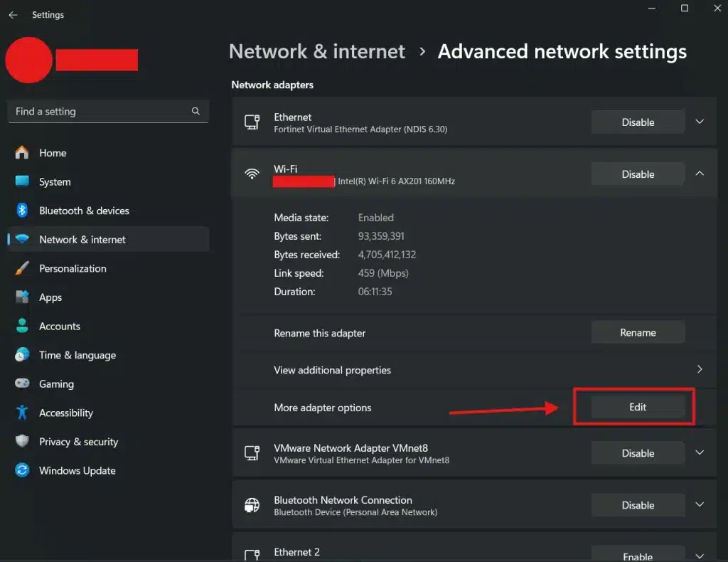This screenshot has height=562, width=728.
Task: Click the System monitor icon
Action: tap(22, 181)
